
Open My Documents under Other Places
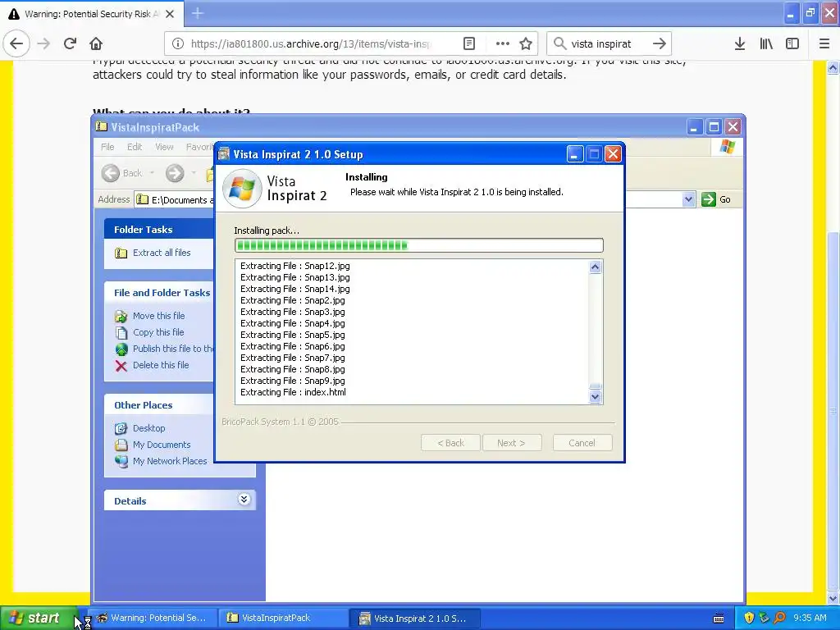click(x=162, y=445)
